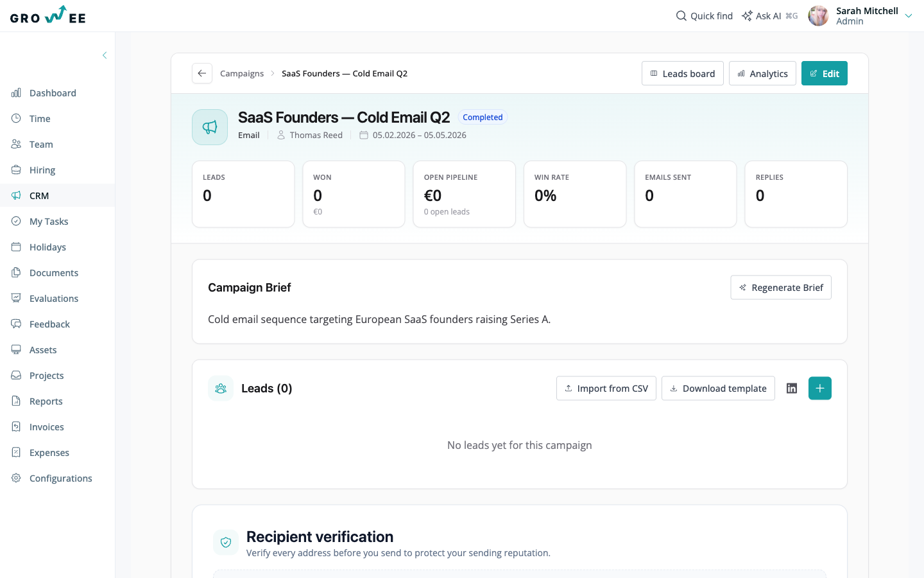Click the Growee logo
Image resolution: width=924 pixels, height=578 pixels.
pyautogui.click(x=48, y=15)
